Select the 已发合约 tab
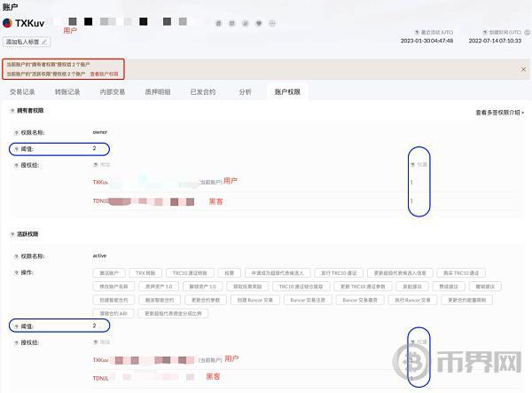The width and height of the screenshot is (532, 393). 202,91
